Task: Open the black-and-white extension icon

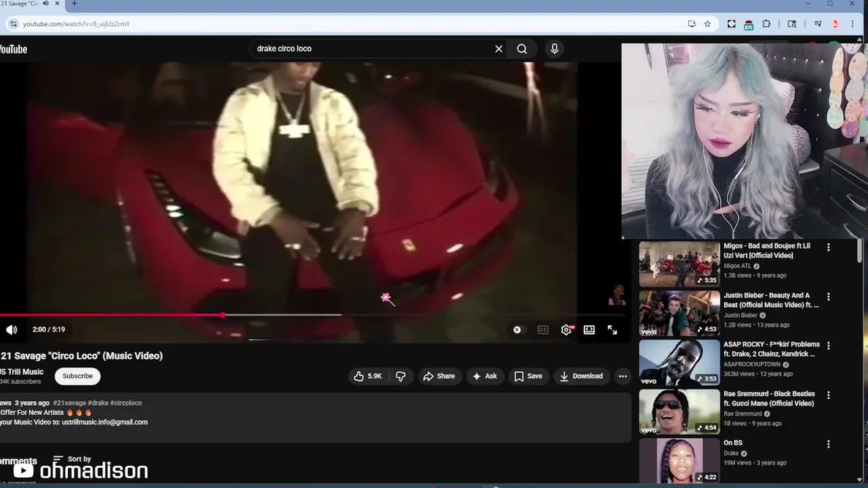Action: [x=731, y=24]
